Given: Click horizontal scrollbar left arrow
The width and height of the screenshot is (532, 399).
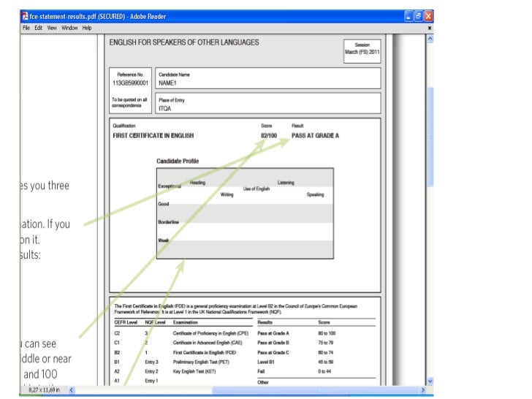Looking at the screenshot, I should 72,389.
